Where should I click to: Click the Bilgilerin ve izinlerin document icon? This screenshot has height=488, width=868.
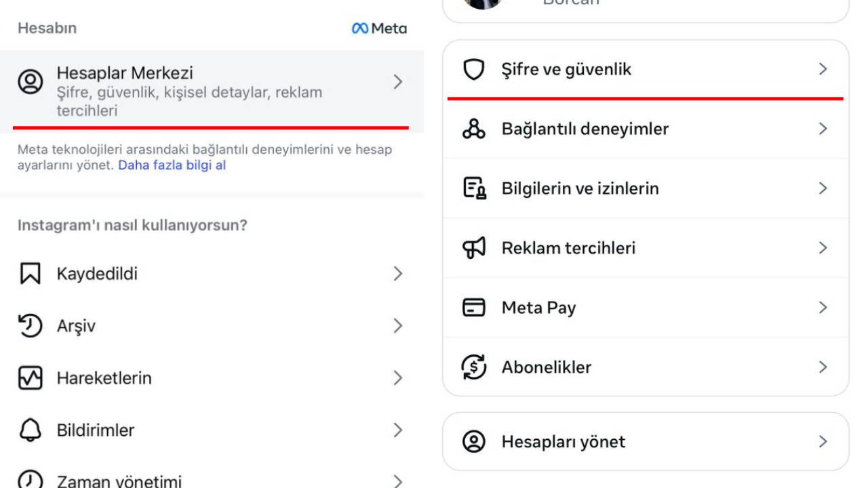point(475,188)
